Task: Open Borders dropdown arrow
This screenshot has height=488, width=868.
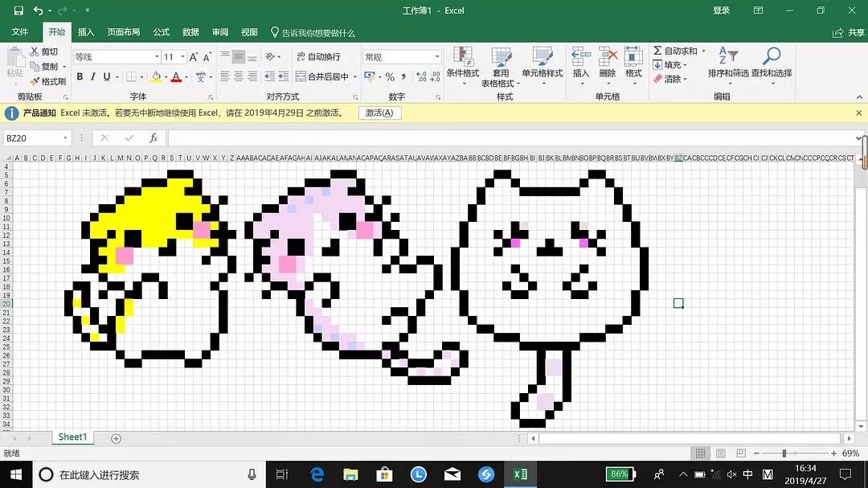Action: 141,76
